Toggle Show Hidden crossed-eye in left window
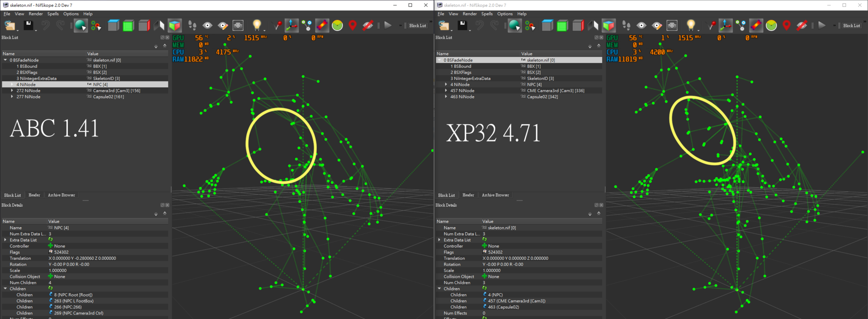Viewport: 868px width, 319px height. (368, 26)
